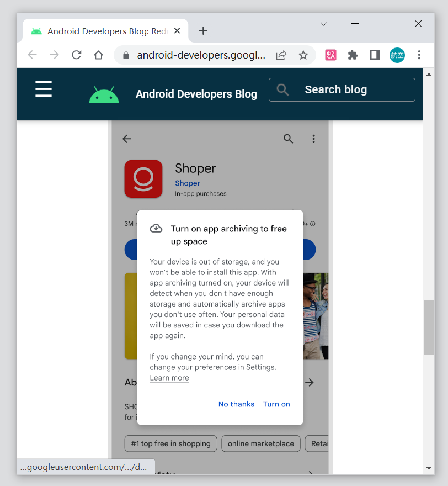Open a new browser tab

tap(203, 31)
